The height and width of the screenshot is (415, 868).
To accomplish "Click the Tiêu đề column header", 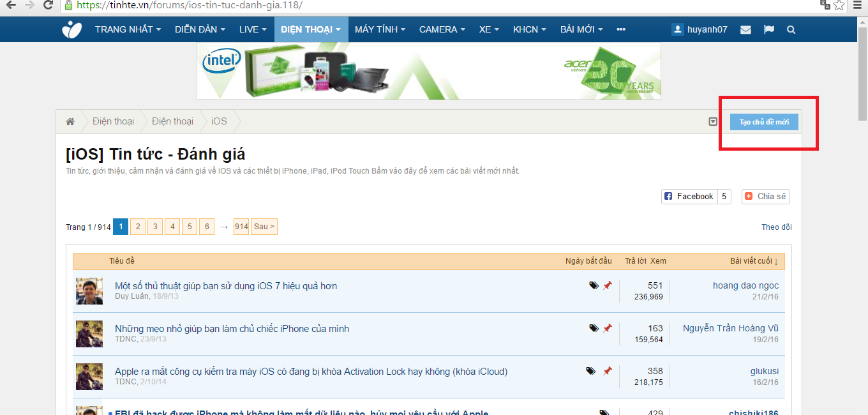I will point(122,261).
